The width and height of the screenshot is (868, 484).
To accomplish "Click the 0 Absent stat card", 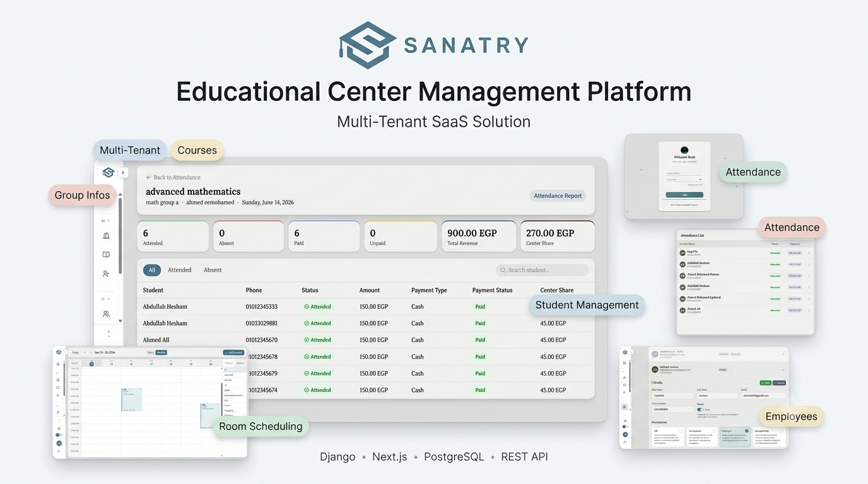I will pos(249,236).
